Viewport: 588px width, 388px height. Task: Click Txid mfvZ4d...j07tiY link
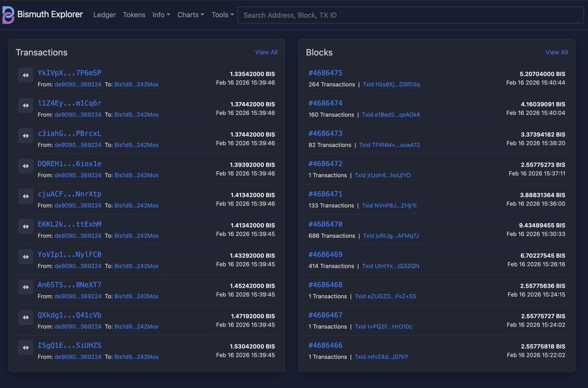coord(381,357)
